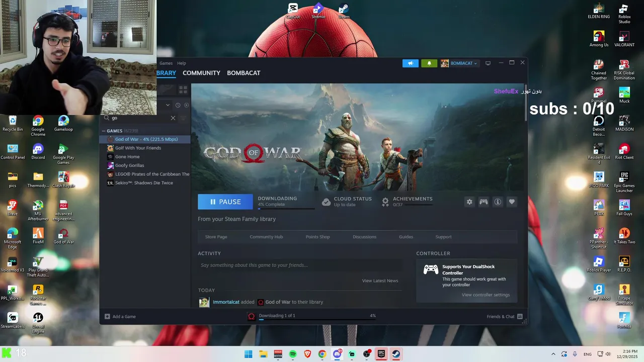The image size is (644, 362).
Task: Select LEGO Pirates of the Caribbean entry
Action: click(x=145, y=174)
